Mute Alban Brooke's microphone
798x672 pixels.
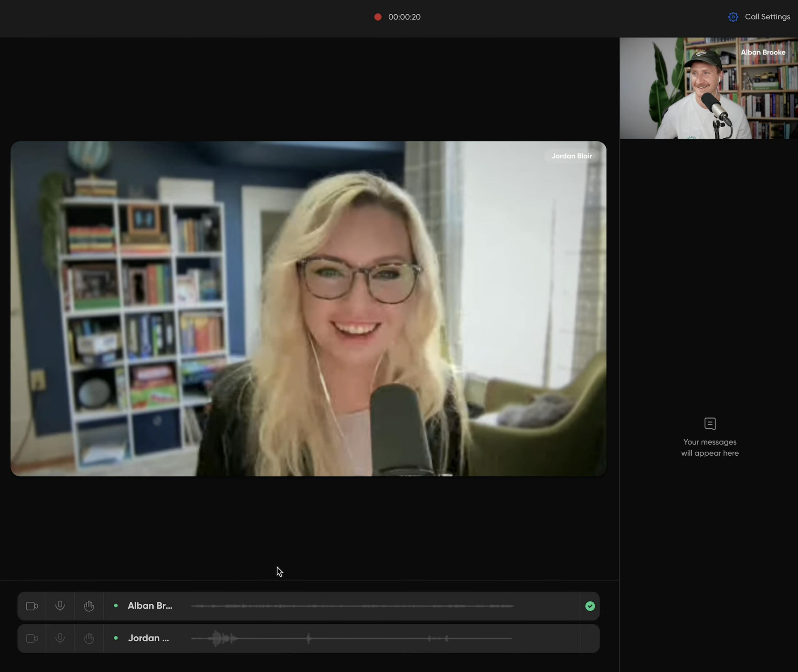pyautogui.click(x=60, y=606)
